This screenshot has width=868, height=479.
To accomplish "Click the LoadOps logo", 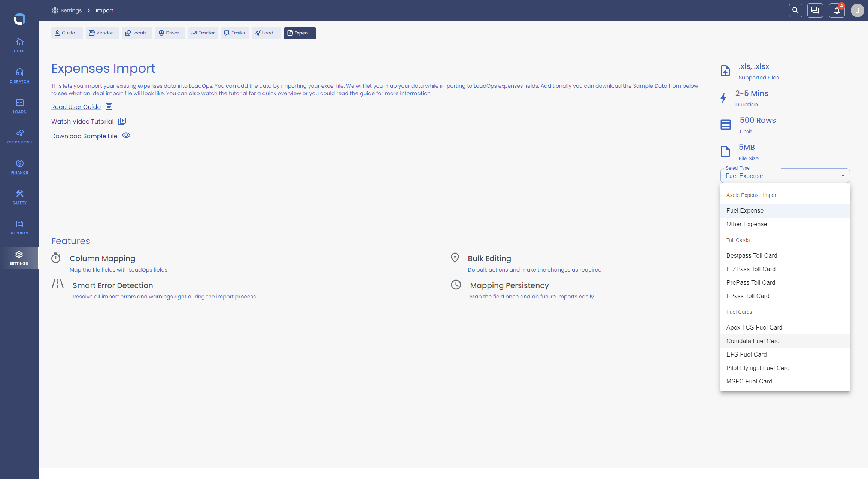I will (19, 19).
